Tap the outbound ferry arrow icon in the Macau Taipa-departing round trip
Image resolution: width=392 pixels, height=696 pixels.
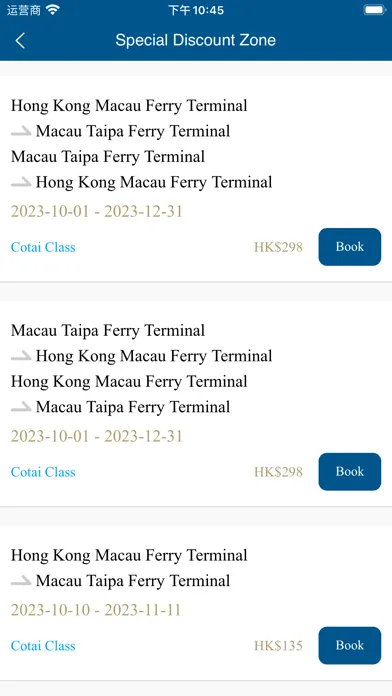click(21, 356)
